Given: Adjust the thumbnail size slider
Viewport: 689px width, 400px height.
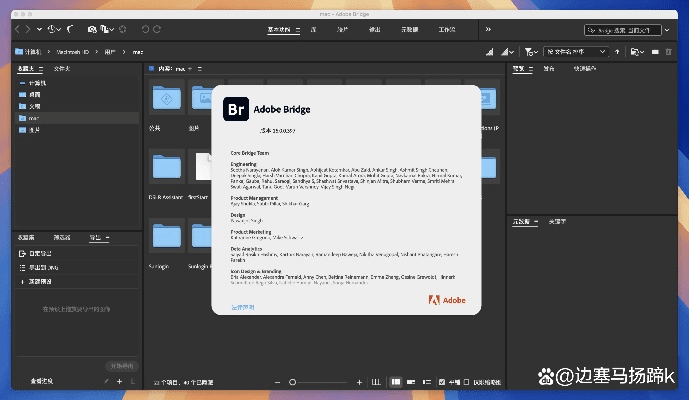Looking at the screenshot, I should [x=318, y=382].
